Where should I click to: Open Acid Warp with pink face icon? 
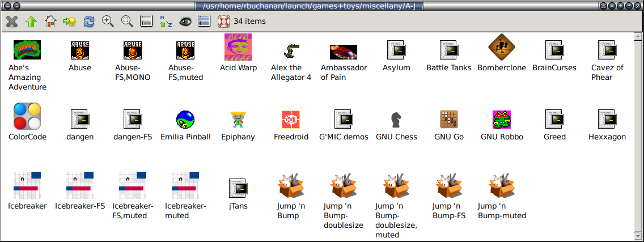pos(238,47)
